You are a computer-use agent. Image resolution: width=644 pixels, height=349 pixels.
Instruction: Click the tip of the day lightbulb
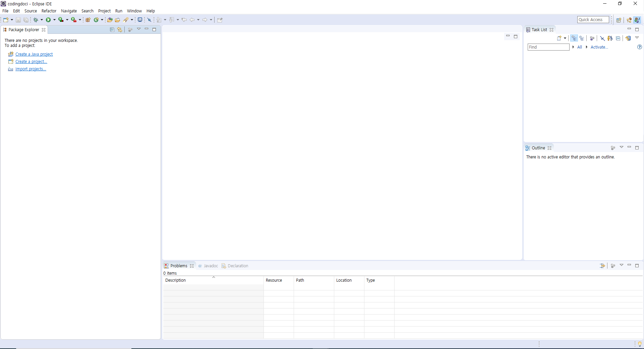pos(640,344)
